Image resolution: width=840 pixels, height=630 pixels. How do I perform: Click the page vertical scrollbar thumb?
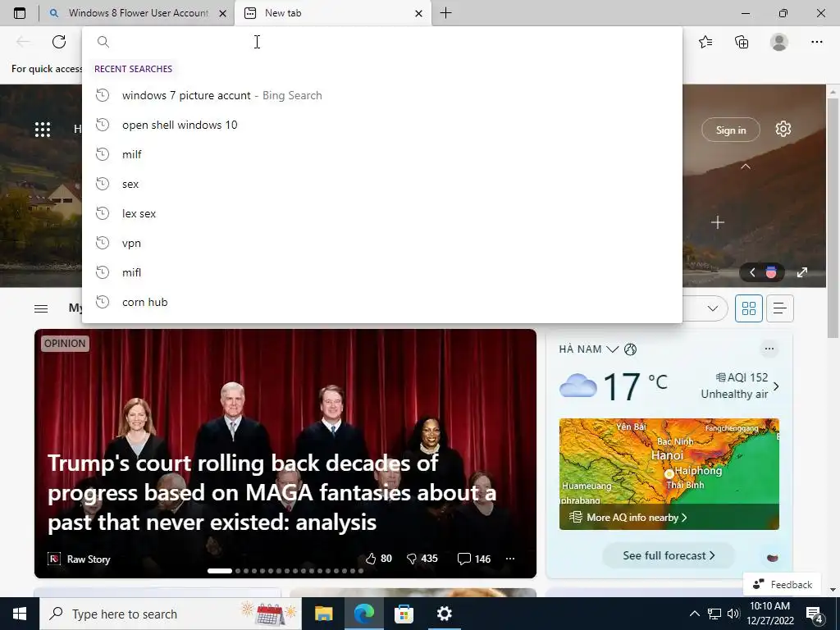[x=833, y=217]
